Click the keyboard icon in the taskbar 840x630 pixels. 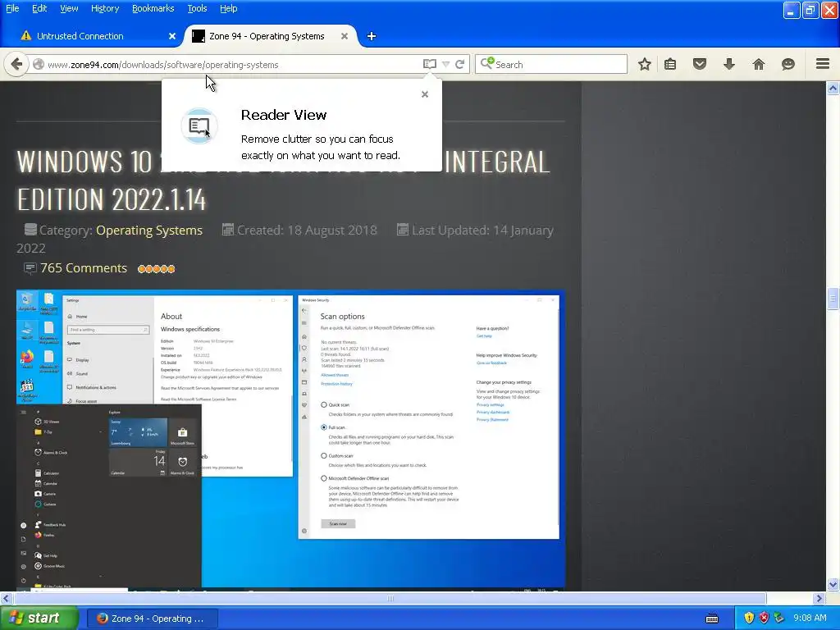click(x=712, y=619)
